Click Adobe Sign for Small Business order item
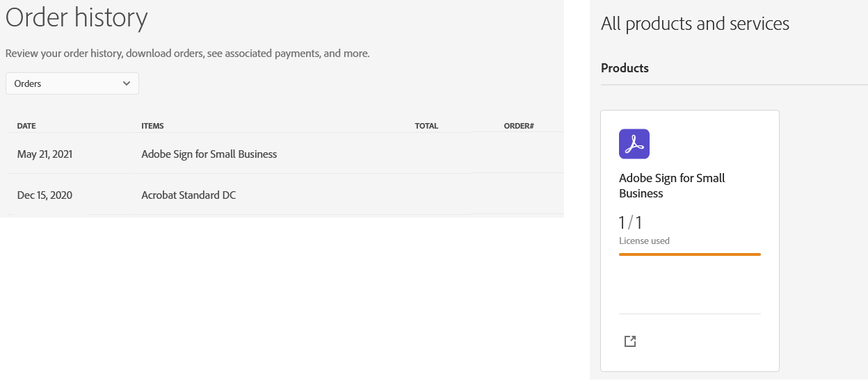The width and height of the screenshot is (868, 381). (209, 154)
